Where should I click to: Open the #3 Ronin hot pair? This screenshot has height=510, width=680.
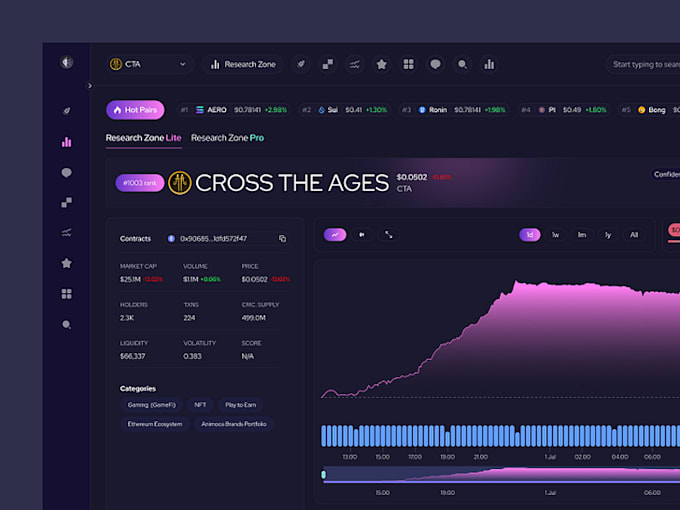454,110
